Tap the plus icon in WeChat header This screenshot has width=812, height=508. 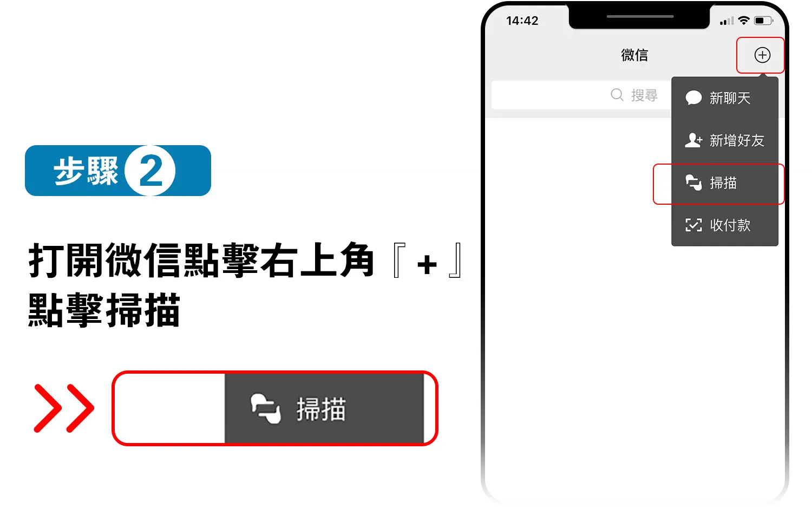[x=762, y=55]
